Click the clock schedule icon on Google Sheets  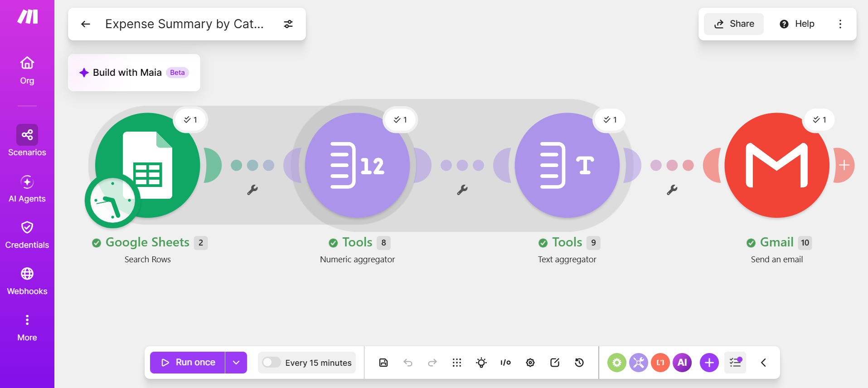[x=112, y=200]
